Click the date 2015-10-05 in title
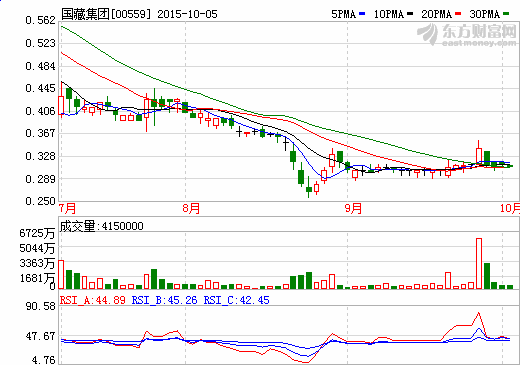This screenshot has height=365, width=520. (x=187, y=14)
